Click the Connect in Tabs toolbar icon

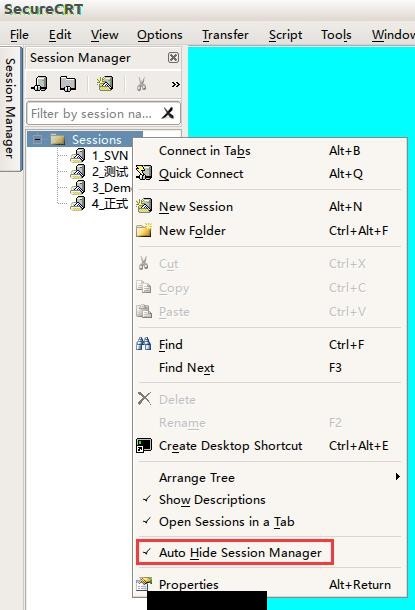click(x=68, y=84)
